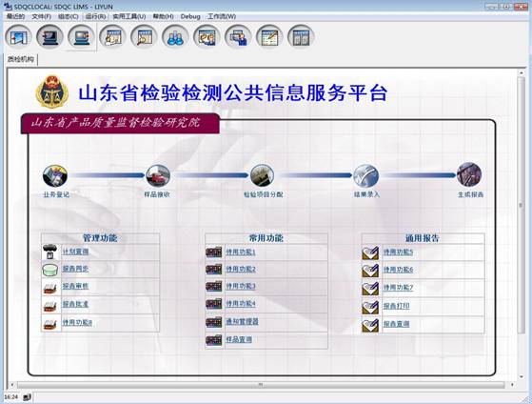Click the 检验项目分配 workflow icon
The image size is (532, 404).
[262, 175]
